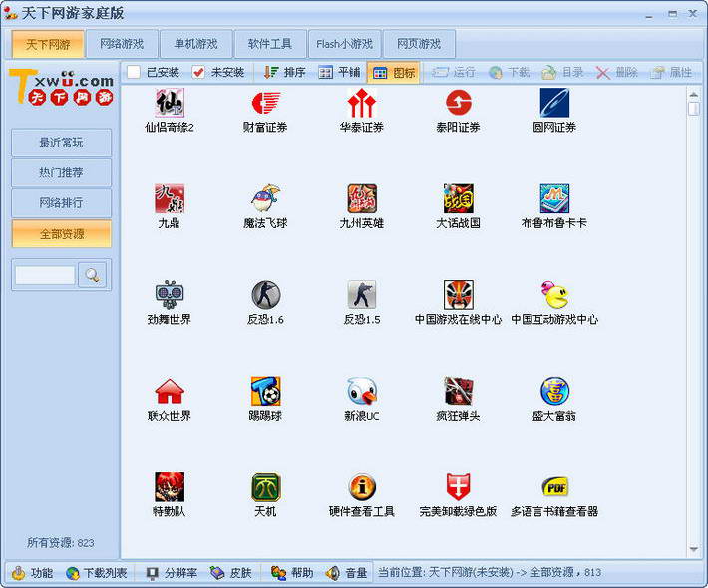Open the 皮肤 skin menu
708x588 pixels.
pyautogui.click(x=230, y=573)
